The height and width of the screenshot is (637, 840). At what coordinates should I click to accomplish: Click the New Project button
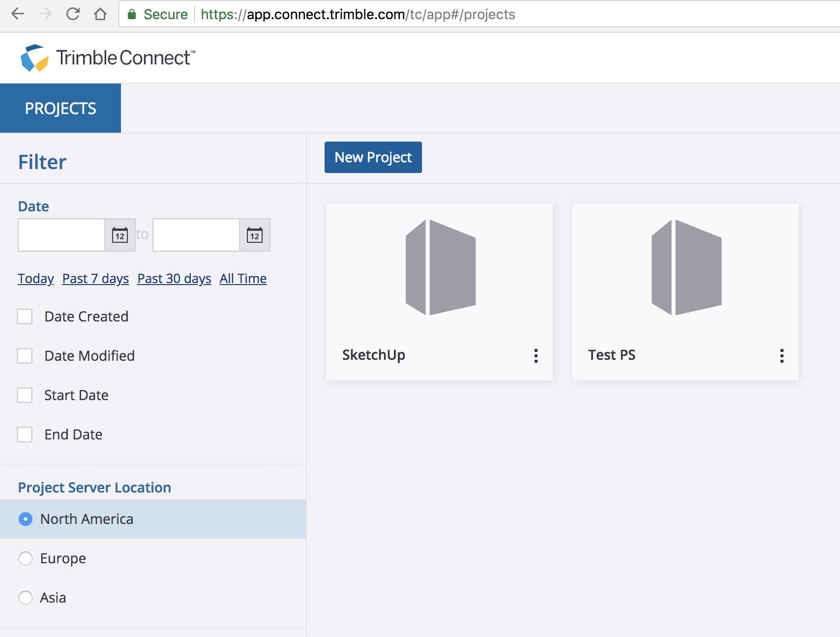(x=373, y=157)
